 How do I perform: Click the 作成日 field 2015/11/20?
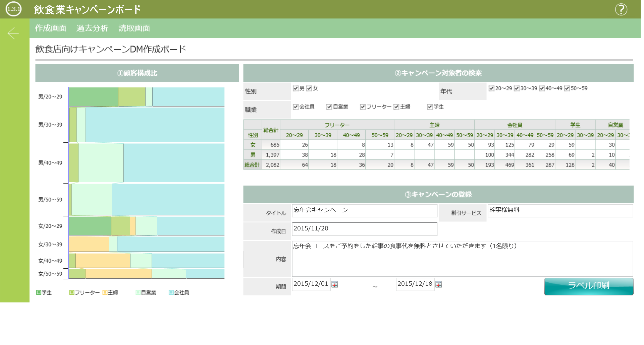pyautogui.click(x=365, y=229)
